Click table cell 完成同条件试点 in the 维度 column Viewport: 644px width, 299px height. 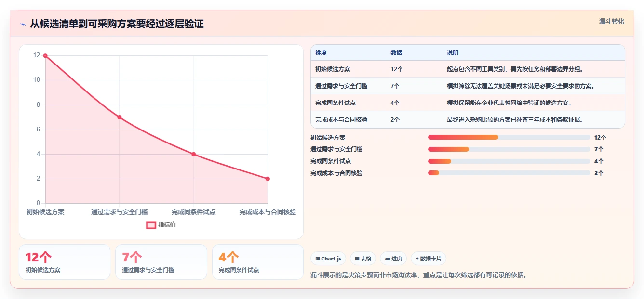[x=335, y=103]
